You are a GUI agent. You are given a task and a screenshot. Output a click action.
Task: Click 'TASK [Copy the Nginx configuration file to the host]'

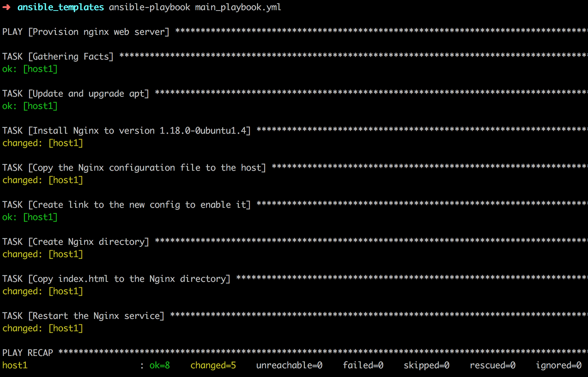tap(134, 168)
